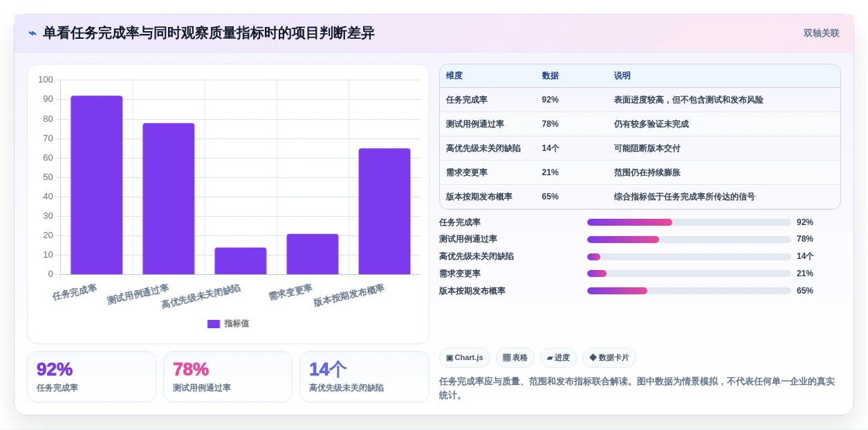
Task: Click the 数据 column header
Action: point(551,76)
